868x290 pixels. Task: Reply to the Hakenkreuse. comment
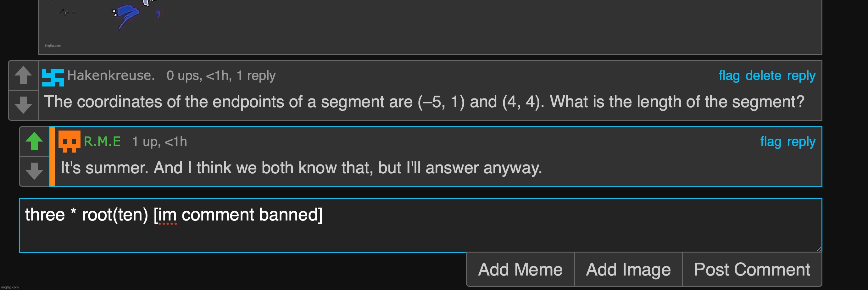[801, 75]
